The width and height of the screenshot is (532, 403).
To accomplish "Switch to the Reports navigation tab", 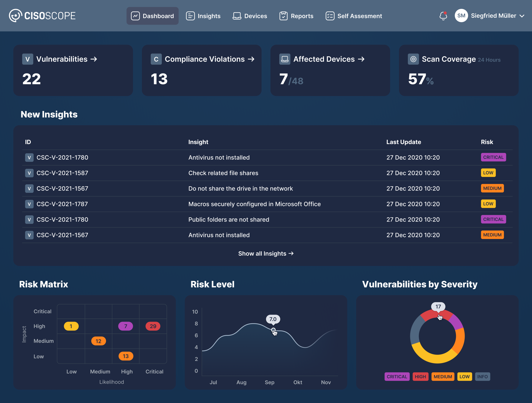I will point(296,16).
